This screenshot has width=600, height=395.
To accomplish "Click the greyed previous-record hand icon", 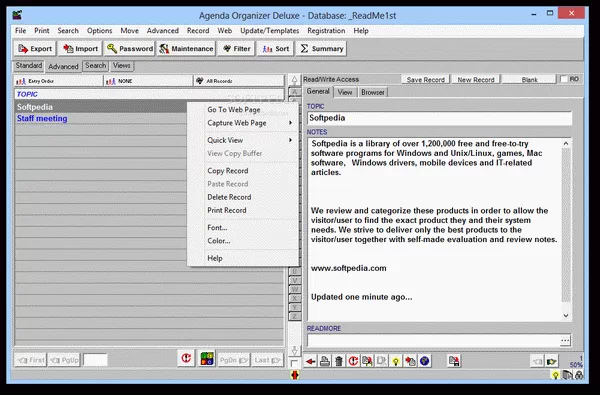I will coord(537,361).
